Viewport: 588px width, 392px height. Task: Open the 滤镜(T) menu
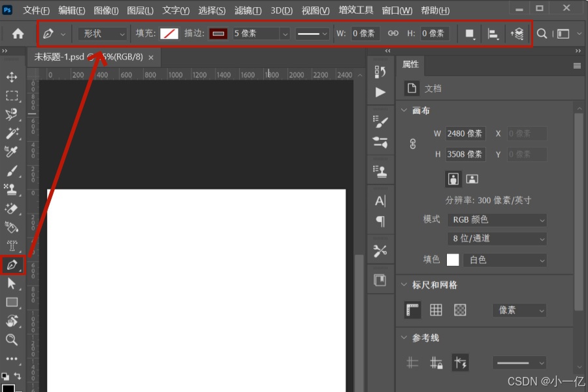(x=248, y=10)
